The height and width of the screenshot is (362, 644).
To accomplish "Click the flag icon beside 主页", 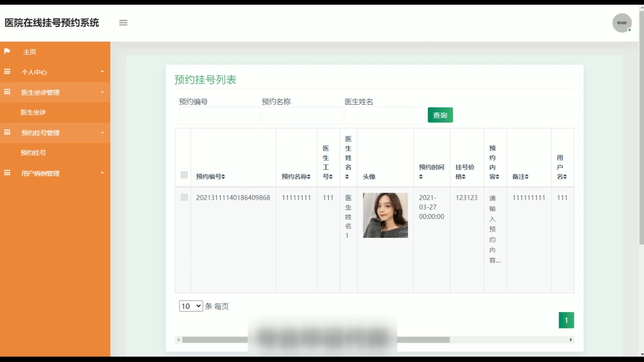I will pos(7,51).
